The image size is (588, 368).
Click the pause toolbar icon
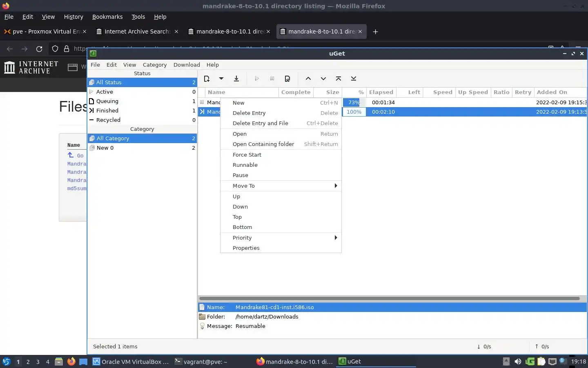click(x=272, y=79)
